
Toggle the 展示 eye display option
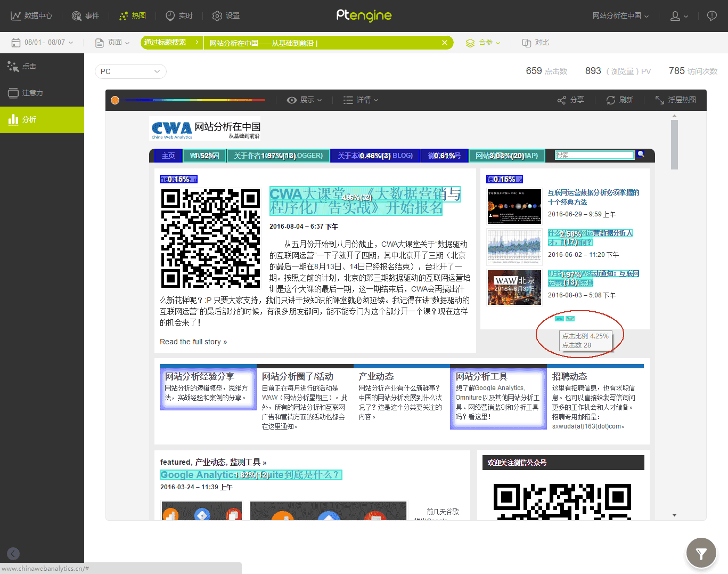pyautogui.click(x=304, y=100)
